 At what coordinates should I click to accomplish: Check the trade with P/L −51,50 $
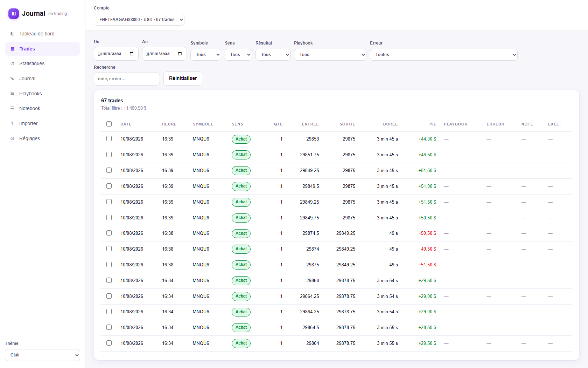[x=109, y=265]
